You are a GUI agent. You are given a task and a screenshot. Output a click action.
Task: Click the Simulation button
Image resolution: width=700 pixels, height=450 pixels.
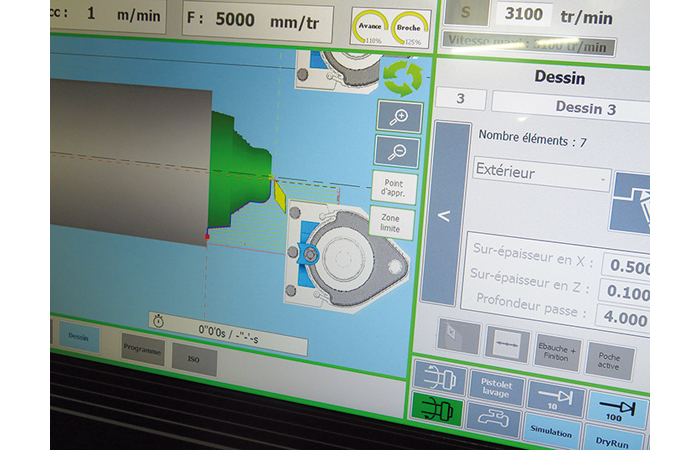click(552, 433)
